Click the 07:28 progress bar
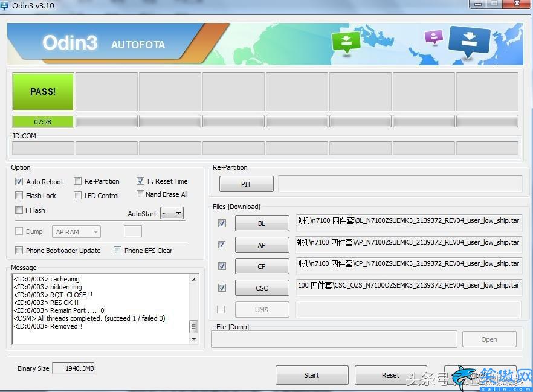The image size is (533, 392). 43,121
